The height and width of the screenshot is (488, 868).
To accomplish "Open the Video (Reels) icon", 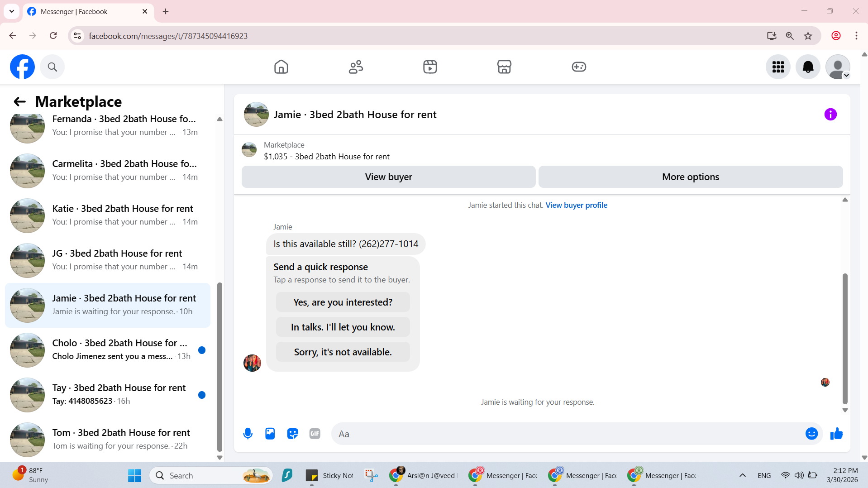I will 430,67.
